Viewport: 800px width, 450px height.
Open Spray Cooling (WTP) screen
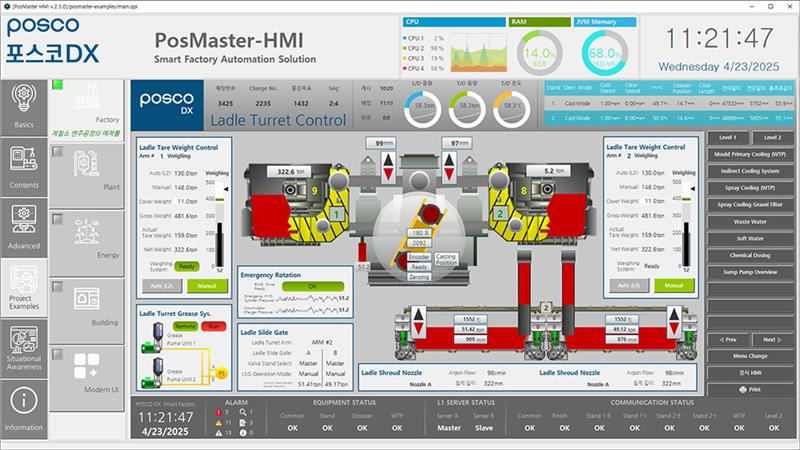tap(750, 188)
